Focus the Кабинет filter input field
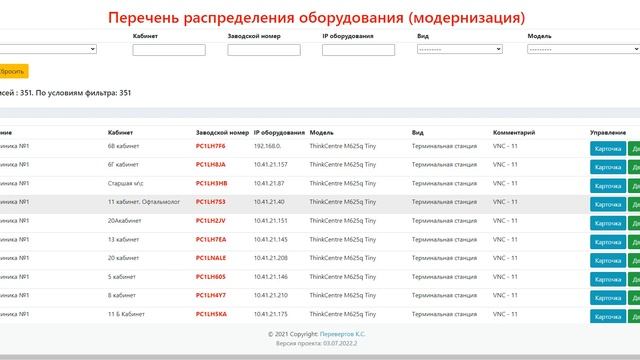The width and height of the screenshot is (640, 360). click(x=169, y=50)
